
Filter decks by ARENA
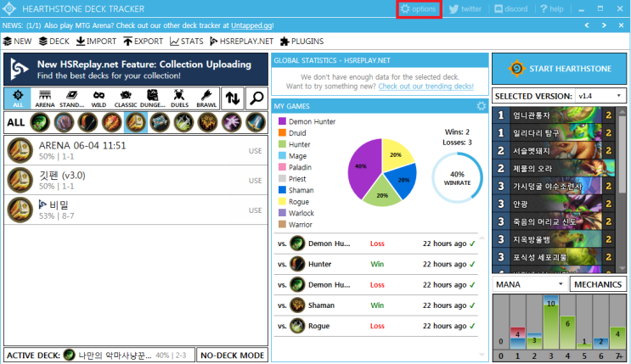point(45,98)
